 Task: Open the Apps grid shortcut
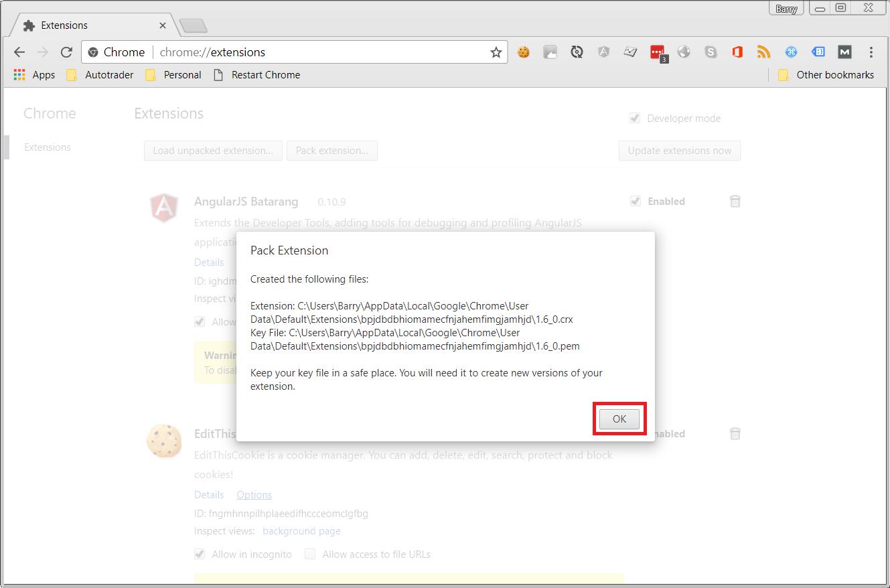pos(34,75)
